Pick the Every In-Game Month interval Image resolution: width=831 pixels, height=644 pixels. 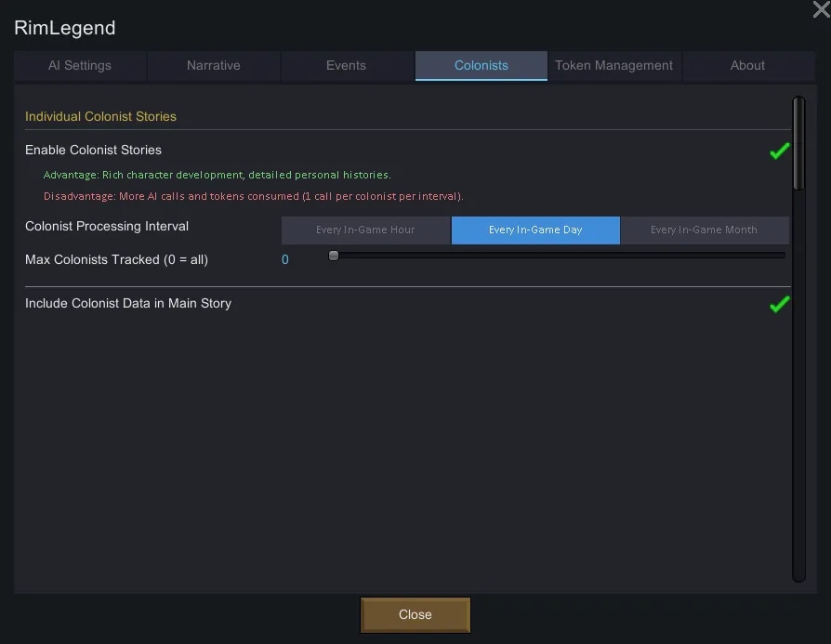pyautogui.click(x=704, y=230)
